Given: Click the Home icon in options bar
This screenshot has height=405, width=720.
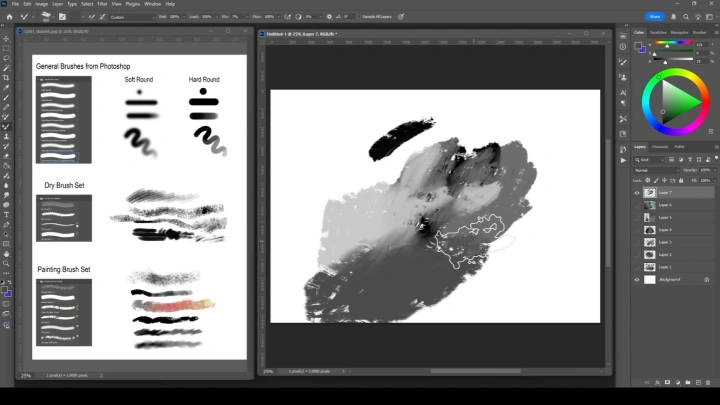Looking at the screenshot, I should coord(9,17).
